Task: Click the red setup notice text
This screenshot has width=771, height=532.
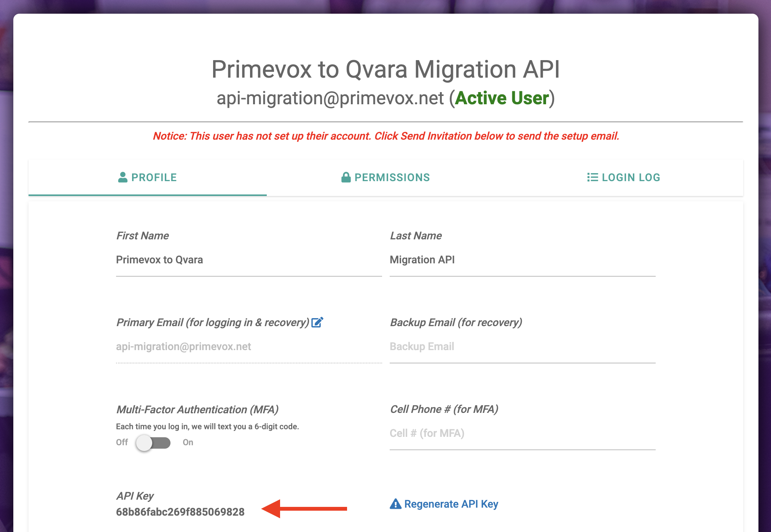Action: tap(386, 136)
